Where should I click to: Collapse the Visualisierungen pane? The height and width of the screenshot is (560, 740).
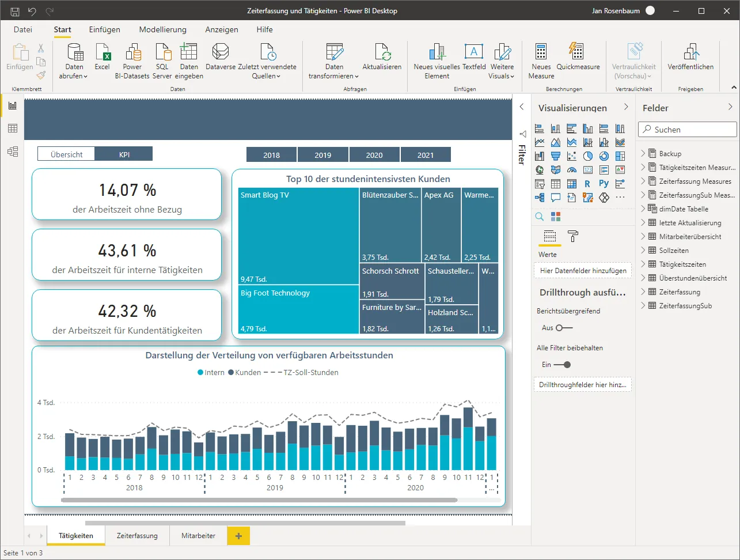(626, 107)
